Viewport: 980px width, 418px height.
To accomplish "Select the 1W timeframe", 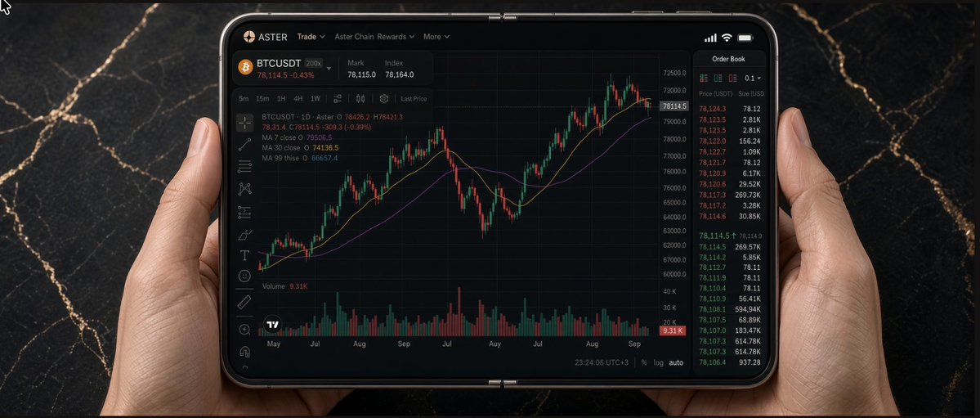I will tap(315, 99).
